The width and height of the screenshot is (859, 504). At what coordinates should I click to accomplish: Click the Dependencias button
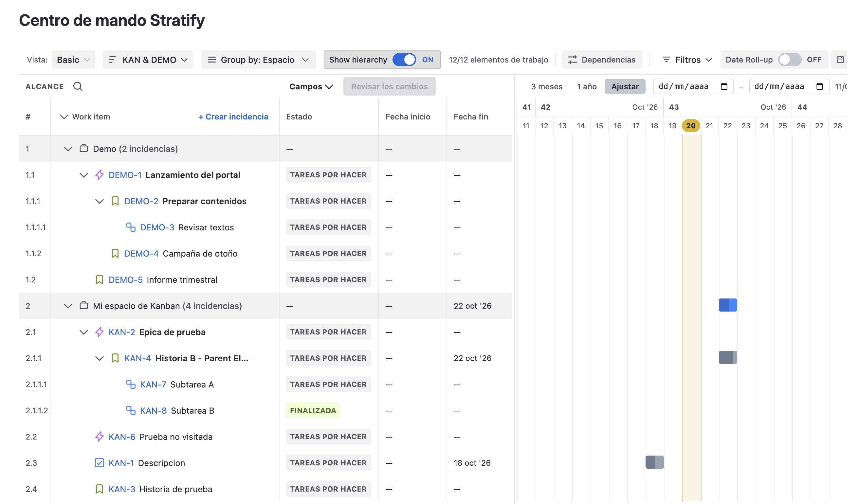(602, 60)
